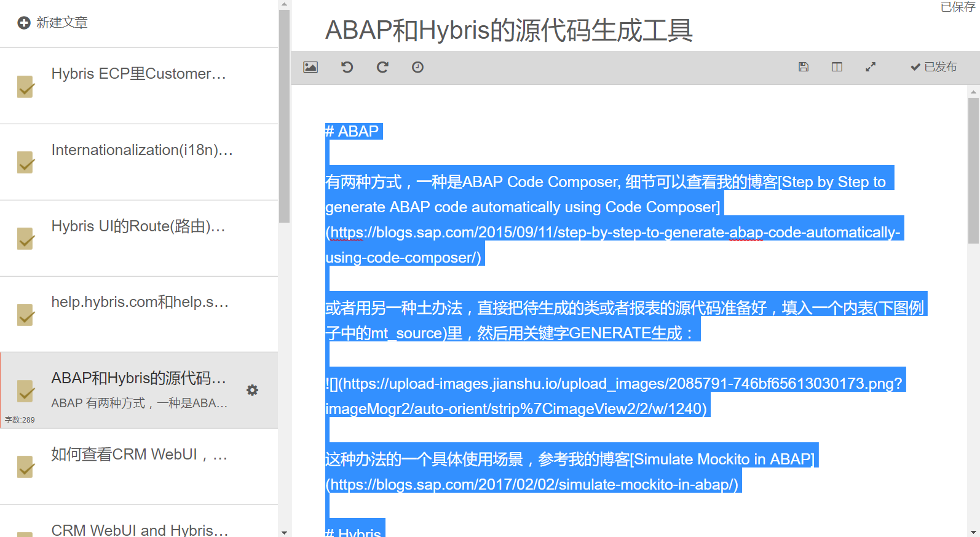
Task: Click the note icon for 如何查看CRM WebUI
Action: (26, 467)
